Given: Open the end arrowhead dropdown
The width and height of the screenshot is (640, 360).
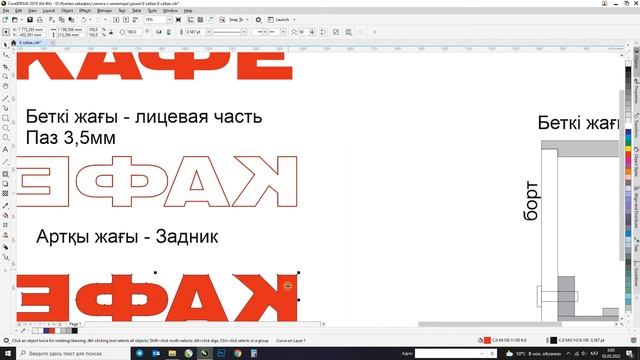Looking at the screenshot, I should (283, 32).
